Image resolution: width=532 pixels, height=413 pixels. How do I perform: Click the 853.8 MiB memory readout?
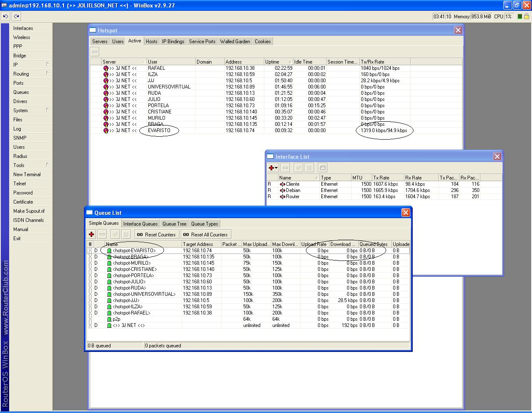point(481,17)
